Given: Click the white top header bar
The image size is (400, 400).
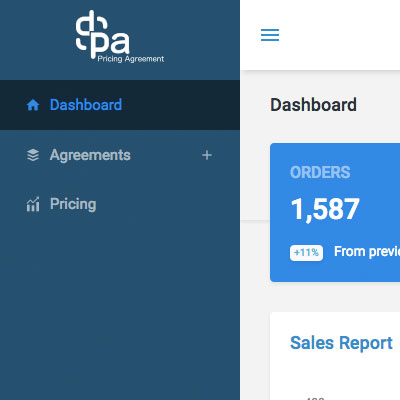Looking at the screenshot, I should point(320,35).
